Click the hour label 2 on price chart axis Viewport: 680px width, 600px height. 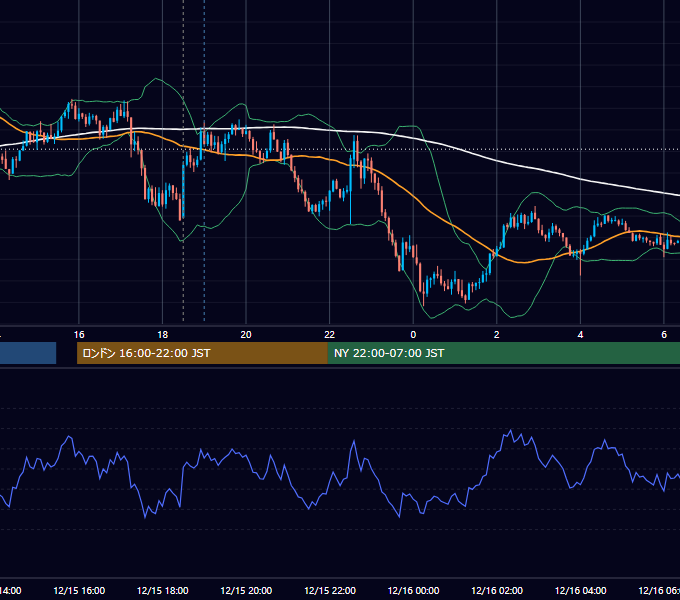pos(497,335)
